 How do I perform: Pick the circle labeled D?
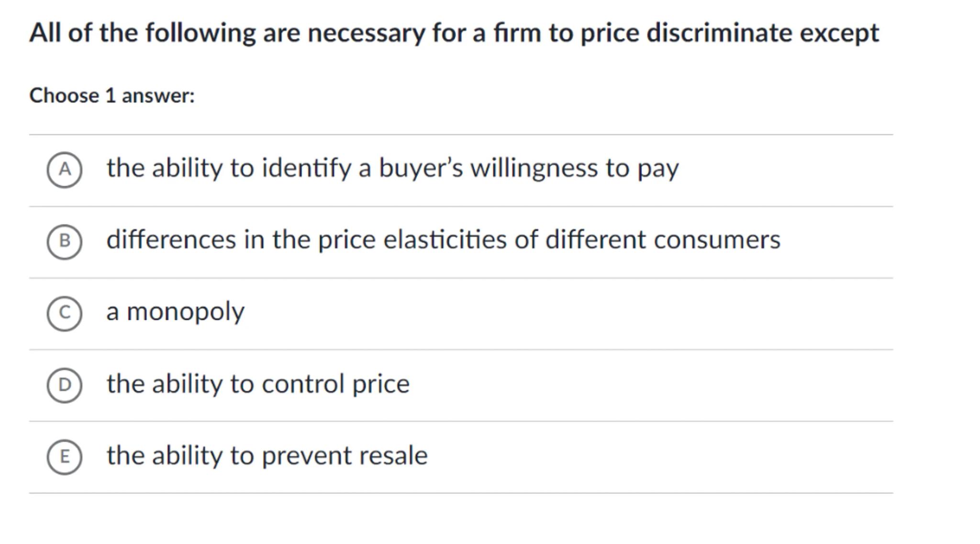point(65,385)
